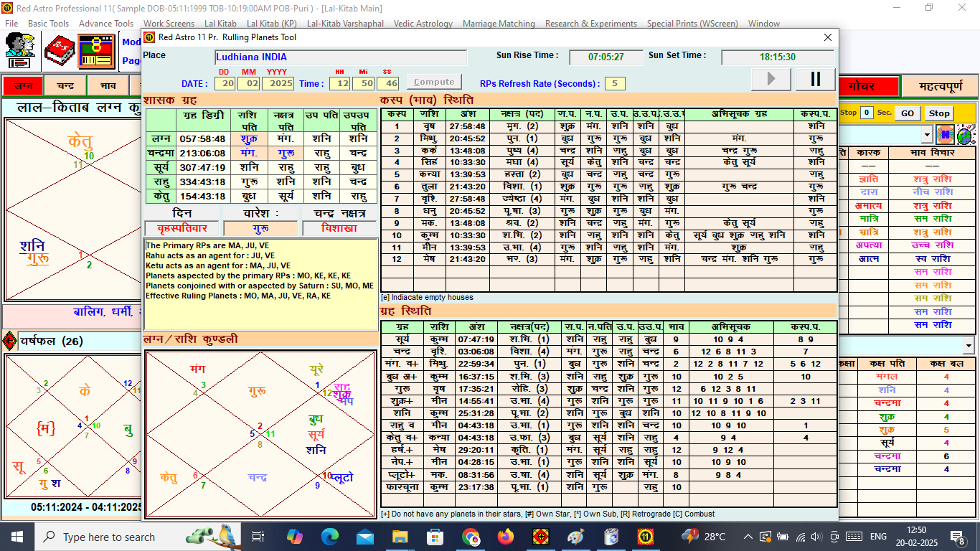
Task: Open the Marriage Matching menu
Action: pos(499,24)
